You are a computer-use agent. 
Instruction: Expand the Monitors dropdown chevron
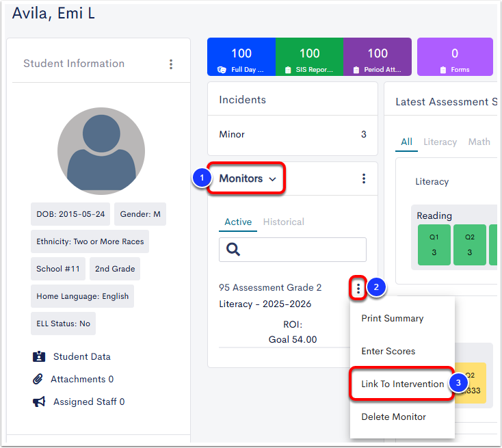272,179
